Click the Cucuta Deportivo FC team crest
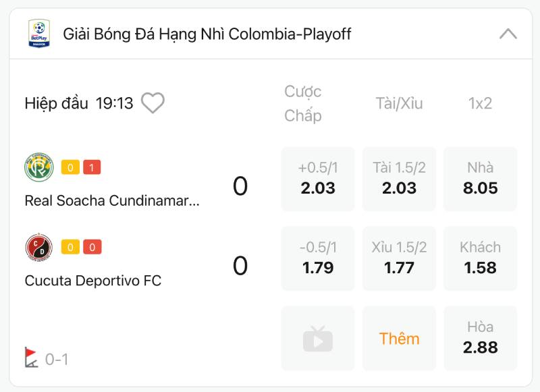 [x=39, y=248]
